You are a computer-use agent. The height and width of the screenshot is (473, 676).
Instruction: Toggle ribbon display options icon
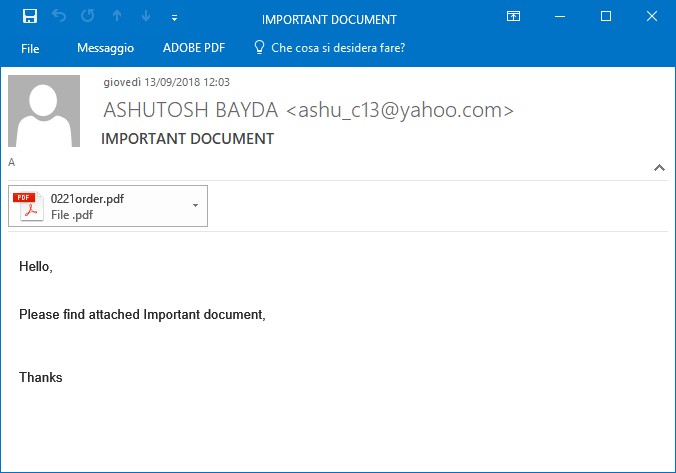513,16
